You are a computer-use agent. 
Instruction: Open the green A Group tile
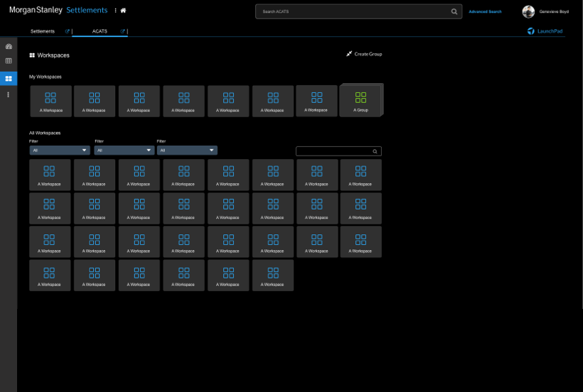pos(360,101)
